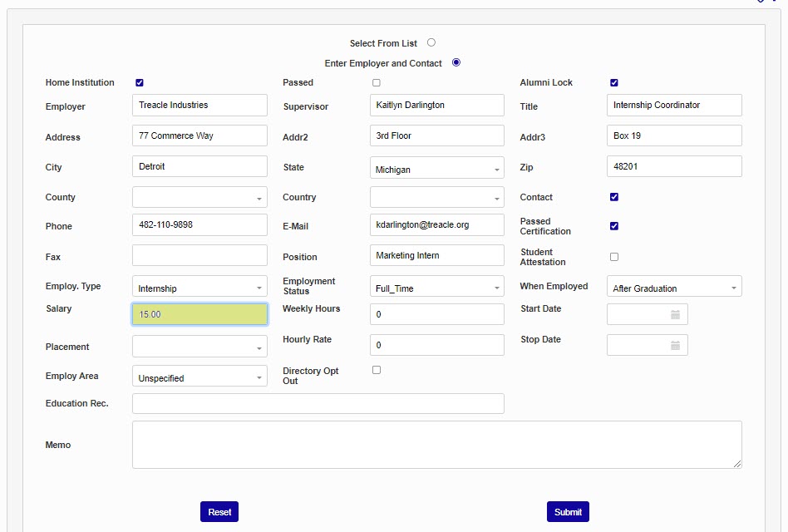Focus the empty Fax input field

(x=199, y=256)
